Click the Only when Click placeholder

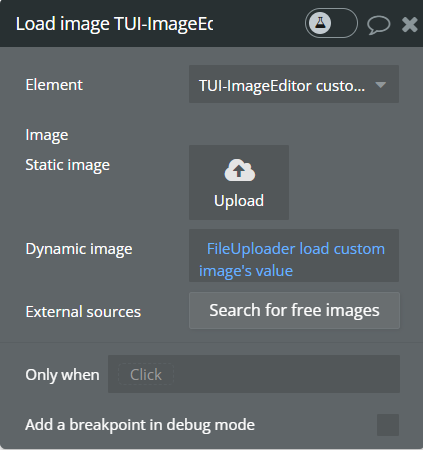(146, 374)
